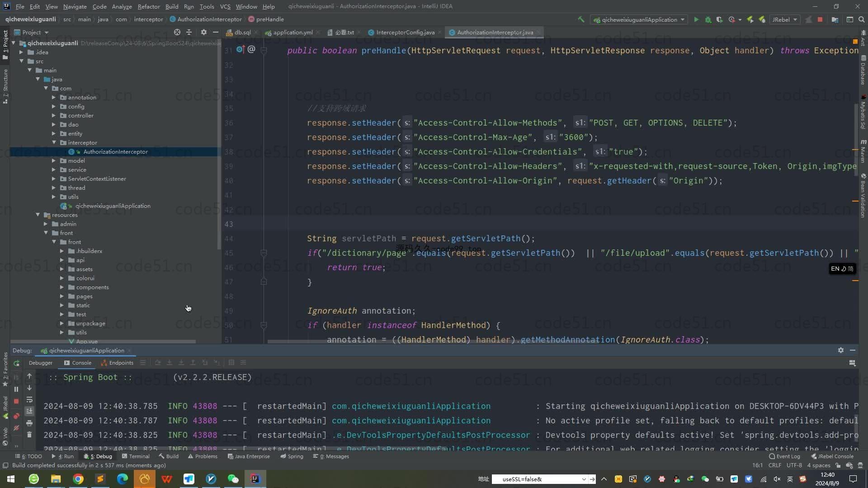Expand the service package

tap(54, 170)
